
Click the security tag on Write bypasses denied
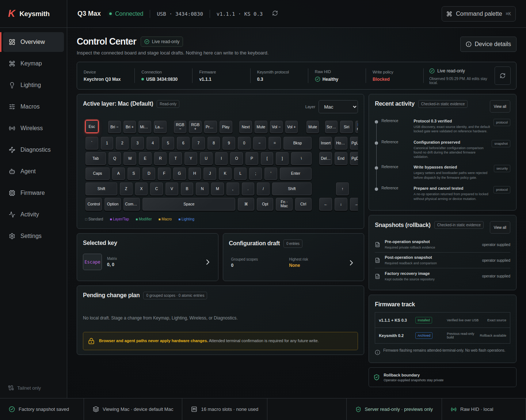[x=502, y=169]
